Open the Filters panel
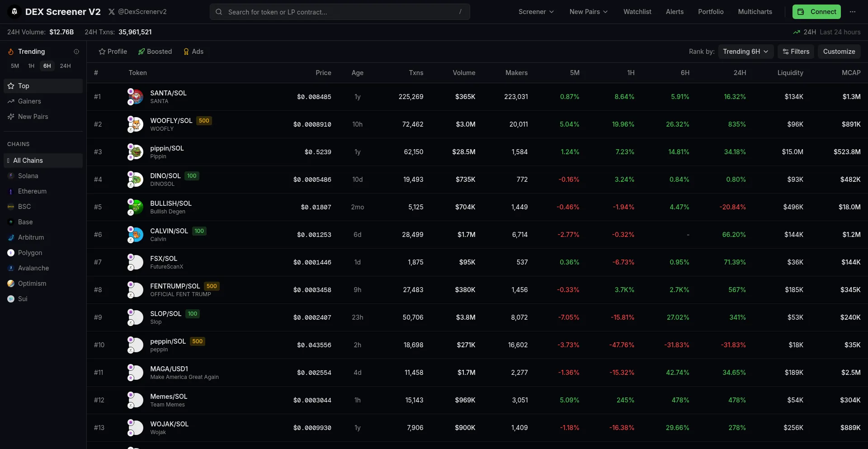This screenshot has width=868, height=449. pos(796,52)
